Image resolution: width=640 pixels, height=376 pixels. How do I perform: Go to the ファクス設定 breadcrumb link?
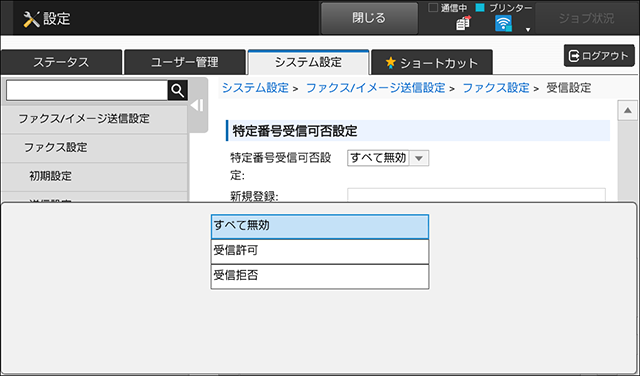(x=496, y=88)
